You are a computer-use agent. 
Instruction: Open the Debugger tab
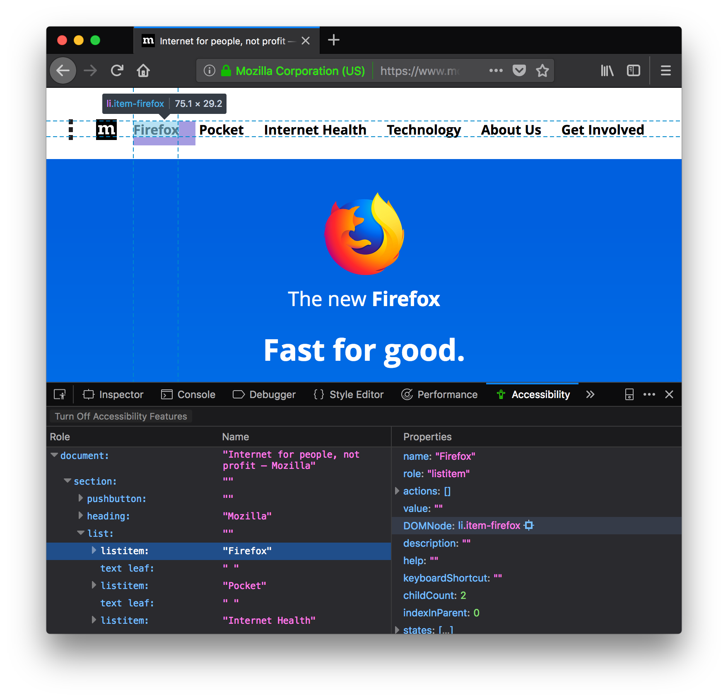click(x=264, y=394)
